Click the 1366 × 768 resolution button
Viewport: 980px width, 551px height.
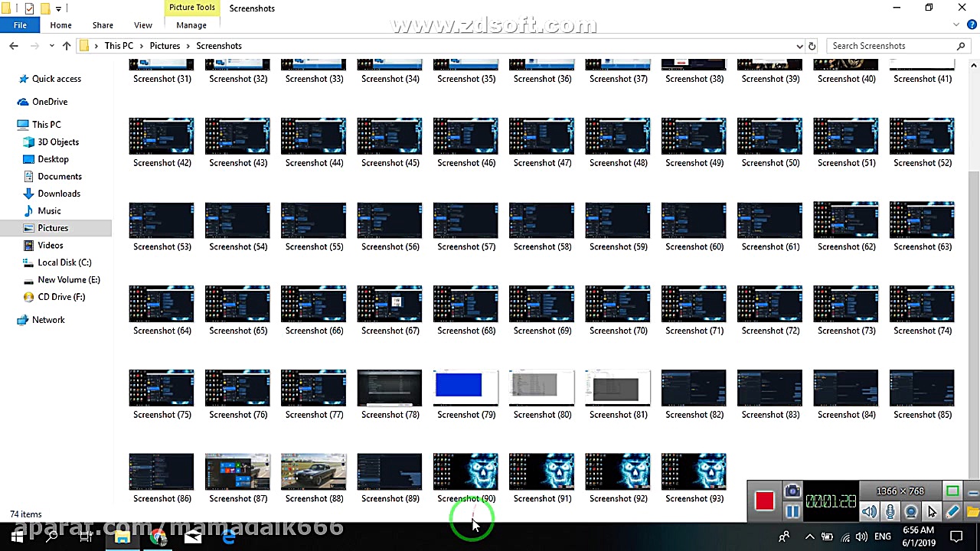(900, 491)
